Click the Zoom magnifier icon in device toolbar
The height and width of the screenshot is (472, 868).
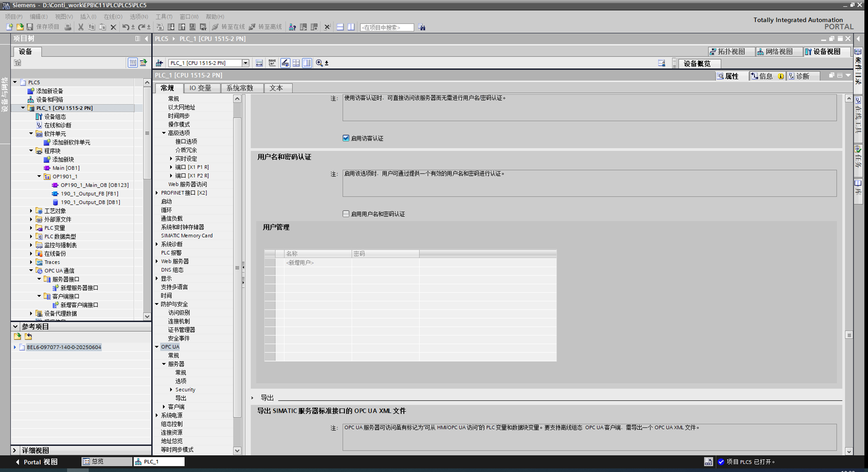[x=319, y=63]
